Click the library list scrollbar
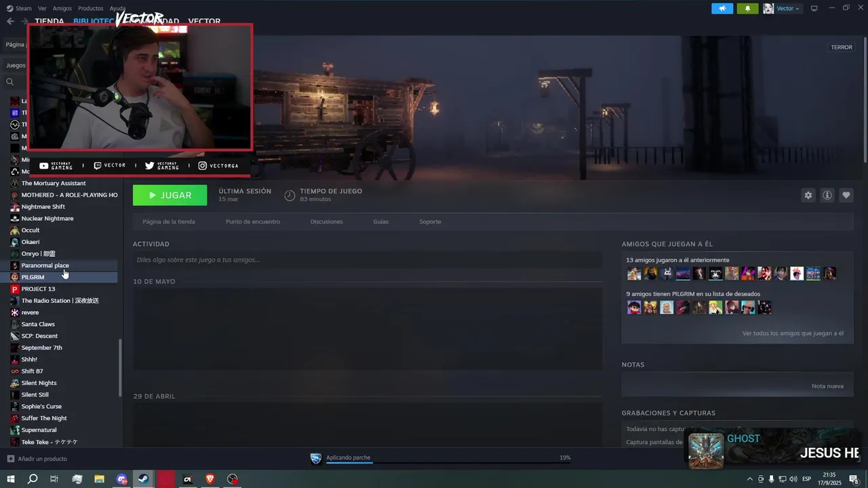The width and height of the screenshot is (868, 488). click(x=121, y=368)
